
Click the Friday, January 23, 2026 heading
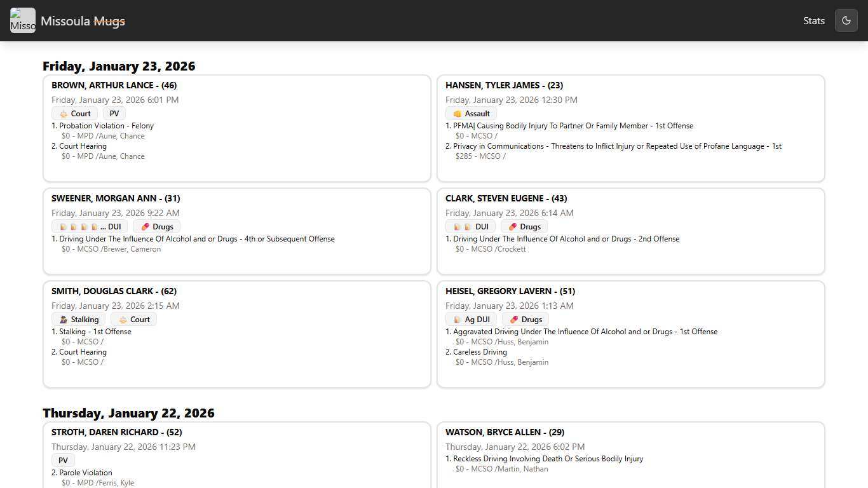(119, 66)
